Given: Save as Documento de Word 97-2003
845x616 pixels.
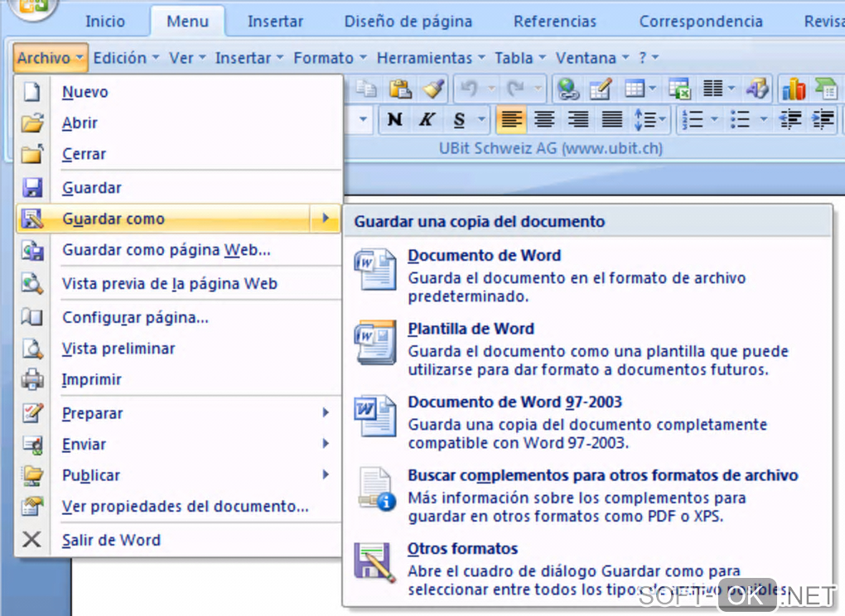Looking at the screenshot, I should (587, 421).
